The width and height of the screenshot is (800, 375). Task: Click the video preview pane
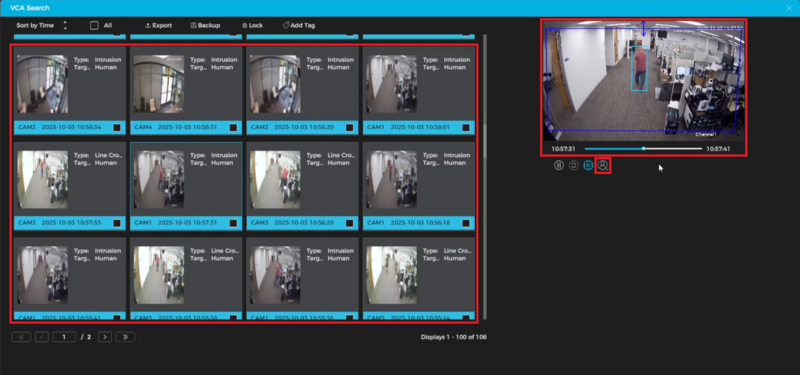tap(644, 81)
